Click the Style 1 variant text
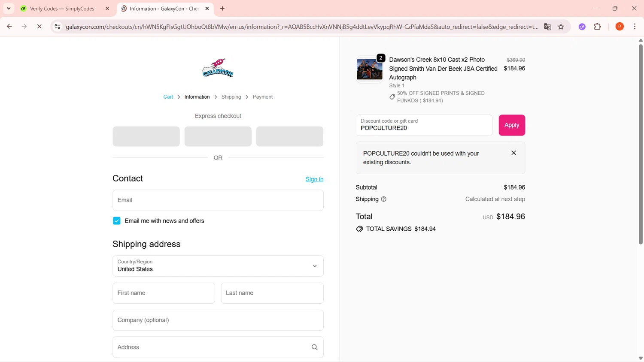 397,85
